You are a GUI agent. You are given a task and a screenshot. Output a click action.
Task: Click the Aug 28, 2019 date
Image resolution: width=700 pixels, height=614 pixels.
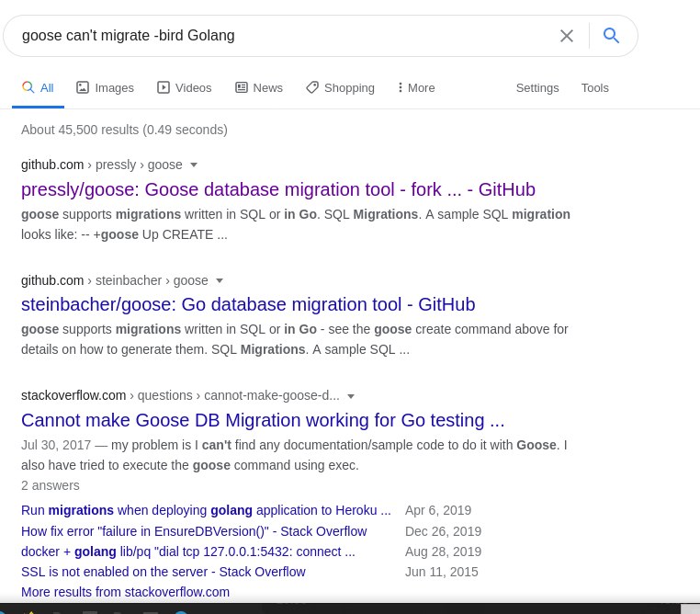click(443, 551)
